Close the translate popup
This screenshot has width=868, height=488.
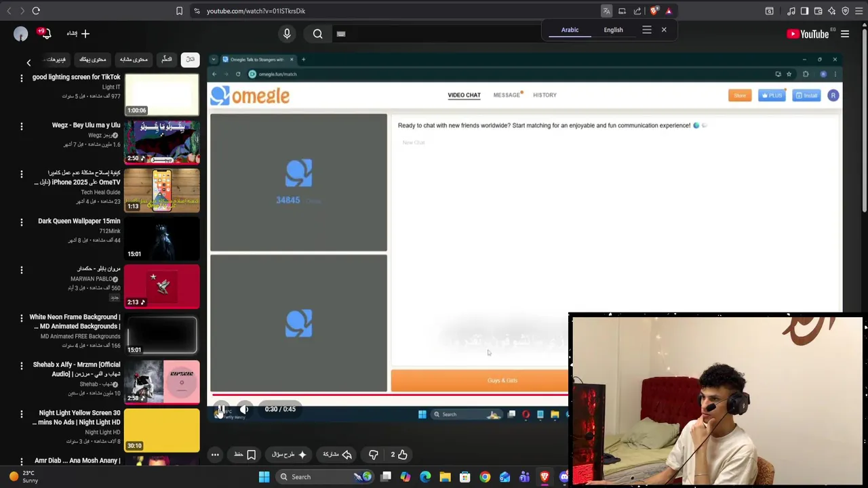click(664, 30)
